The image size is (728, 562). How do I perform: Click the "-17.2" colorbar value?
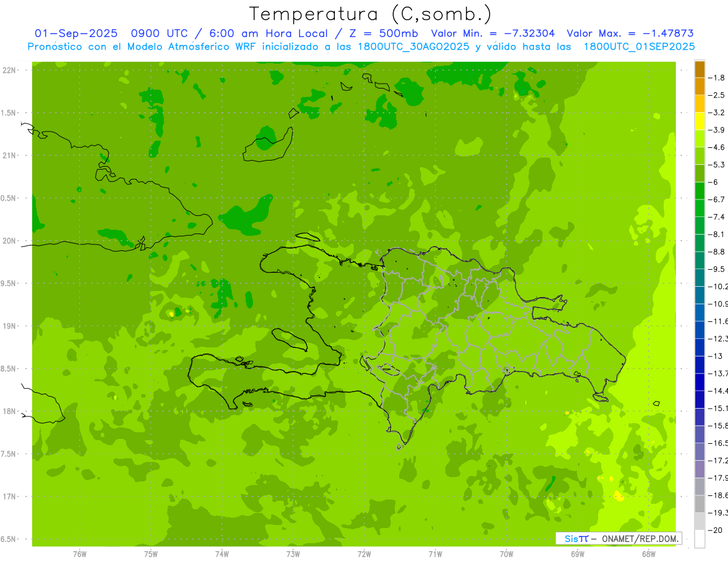(x=718, y=460)
